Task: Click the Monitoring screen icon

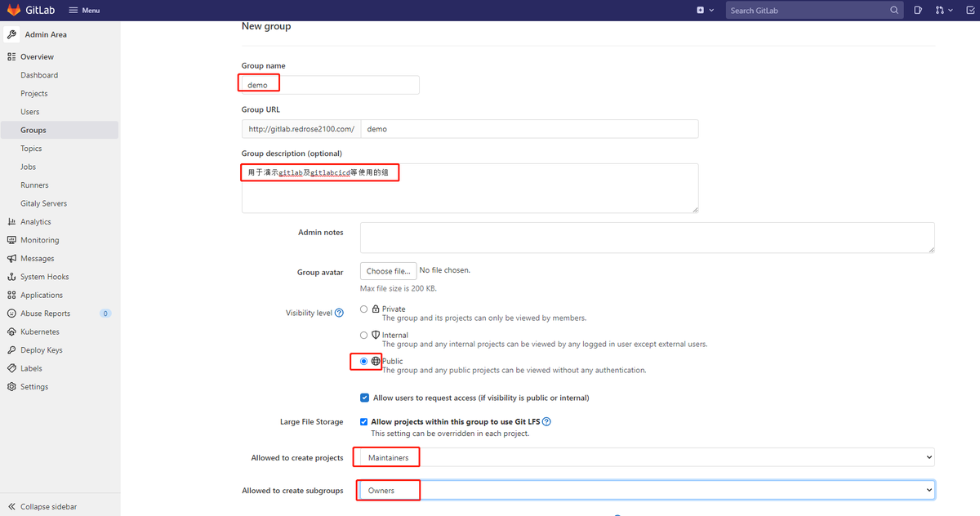Action: pyautogui.click(x=11, y=240)
